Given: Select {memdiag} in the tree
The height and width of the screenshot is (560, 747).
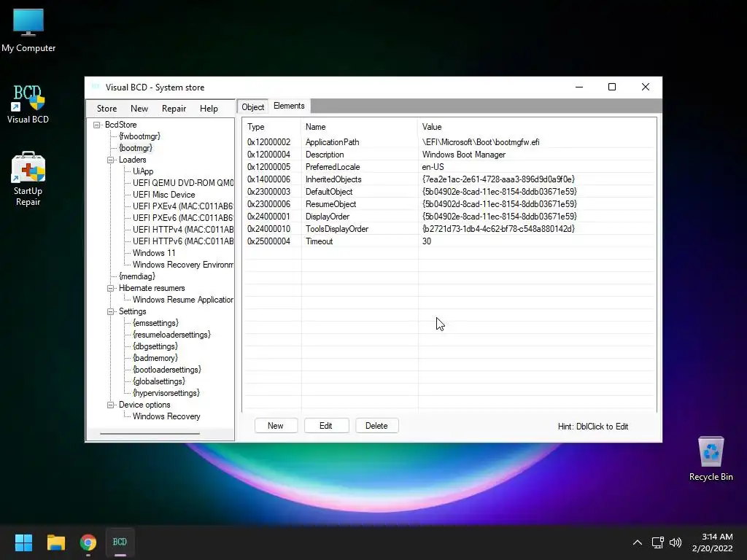Looking at the screenshot, I should (x=137, y=276).
